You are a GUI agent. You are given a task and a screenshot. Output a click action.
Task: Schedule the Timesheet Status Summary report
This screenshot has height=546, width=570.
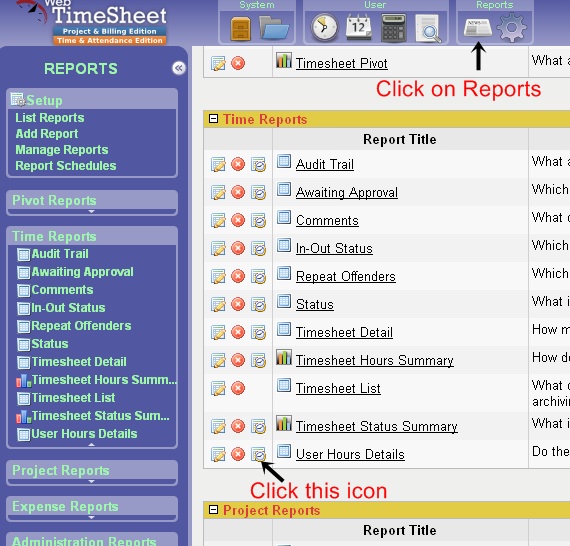click(258, 426)
